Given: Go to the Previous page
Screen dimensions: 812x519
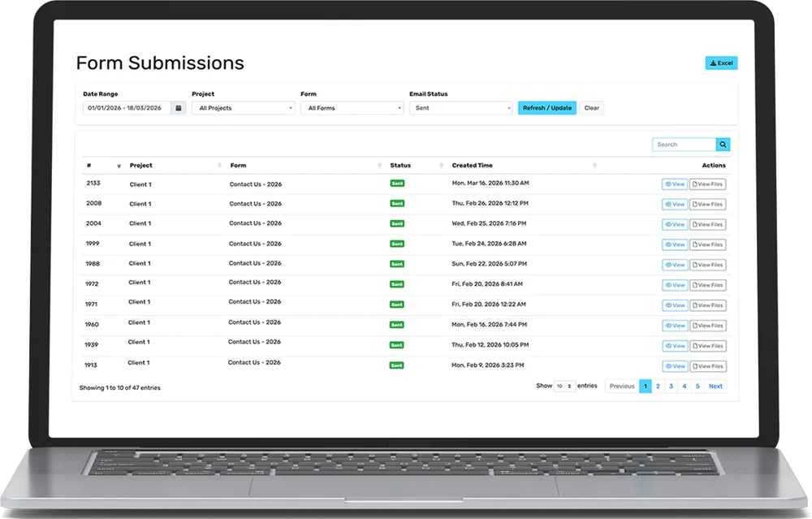Looking at the screenshot, I should (622, 387).
